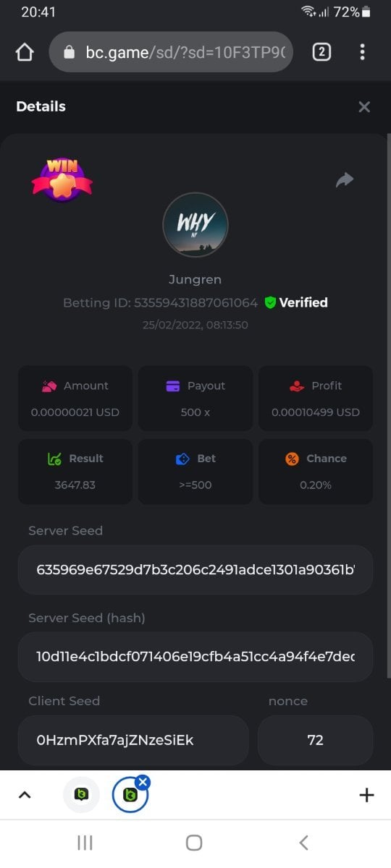391x868 pixels.
Task: Tap the Amount card
Action: point(75,399)
